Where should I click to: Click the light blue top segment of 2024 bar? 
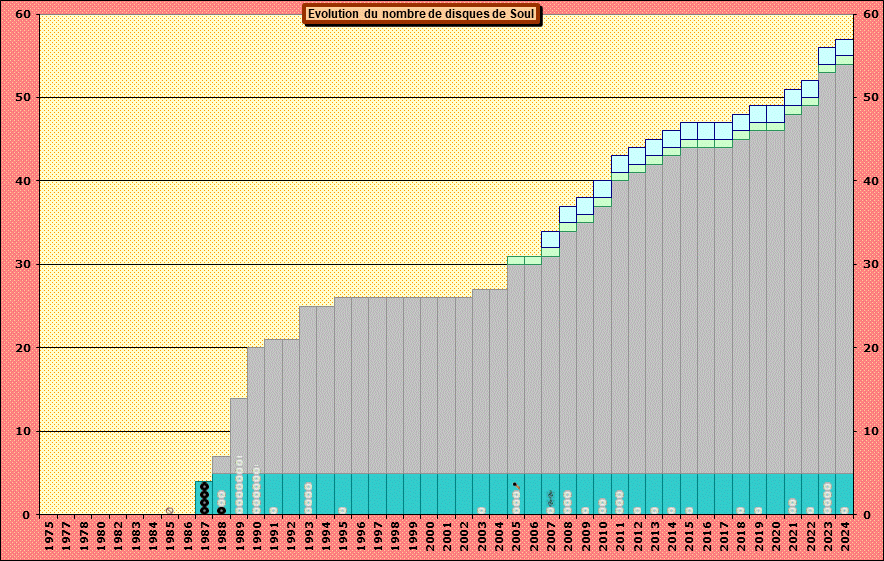point(845,47)
